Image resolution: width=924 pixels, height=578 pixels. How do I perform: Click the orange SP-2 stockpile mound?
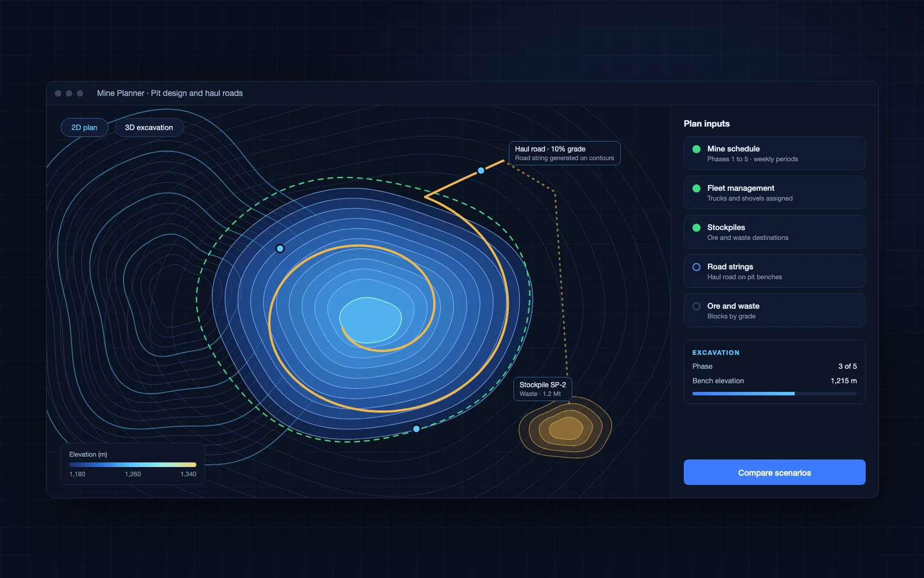pyautogui.click(x=565, y=428)
